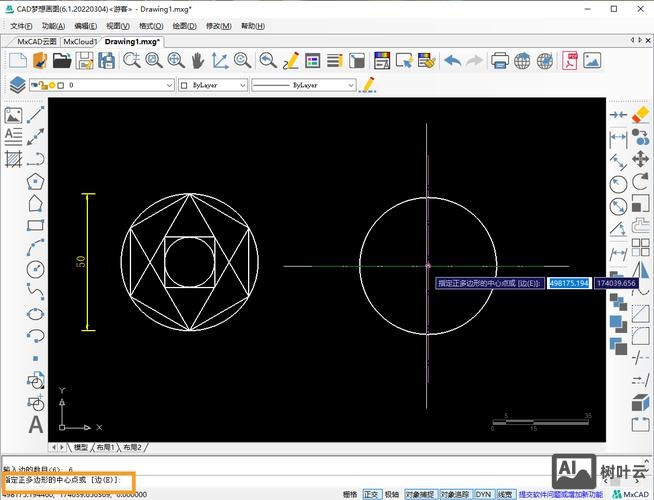Screen dimensions: 654x500
Task: Expand the ByLayer color dropdown
Action: click(x=212, y=86)
